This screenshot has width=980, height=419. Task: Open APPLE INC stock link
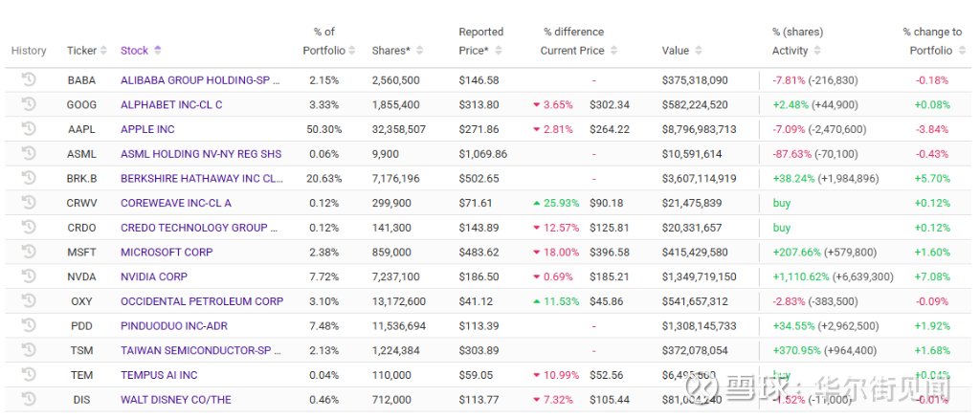click(x=147, y=129)
